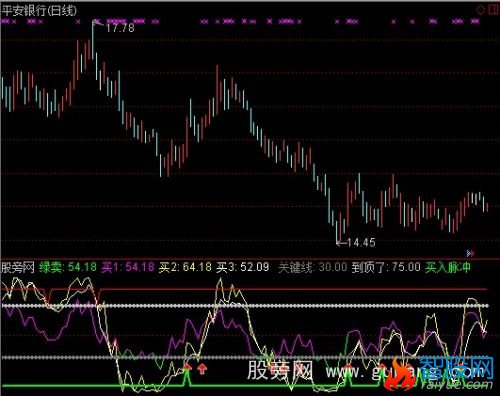The height and width of the screenshot is (396, 500).
Task: Click the red diamond icon beside the chart title bar
Action: (481, 10)
